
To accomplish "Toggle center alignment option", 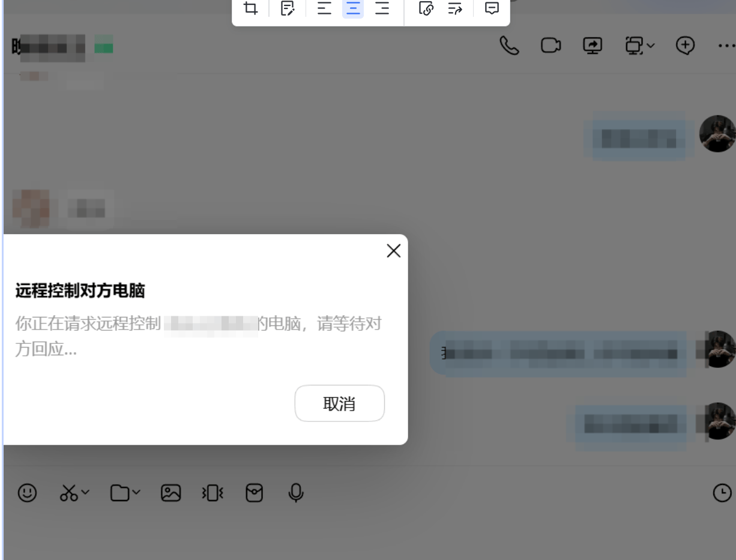I will [x=353, y=8].
